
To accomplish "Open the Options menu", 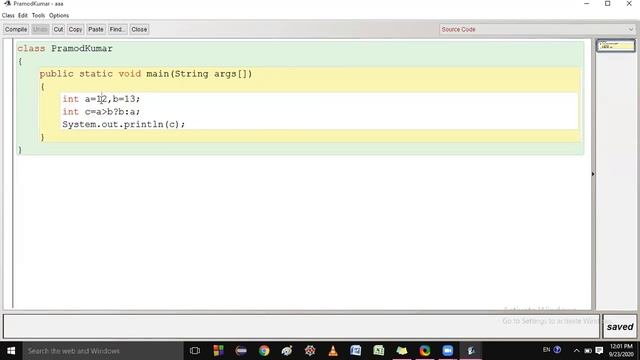I will [x=59, y=16].
